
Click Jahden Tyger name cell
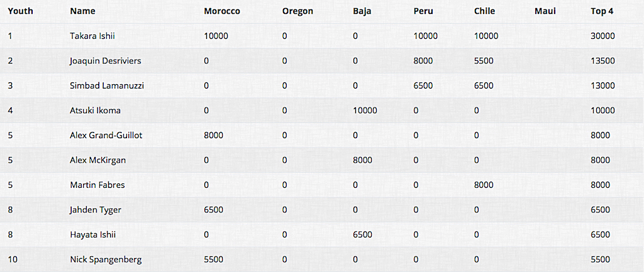click(x=96, y=210)
